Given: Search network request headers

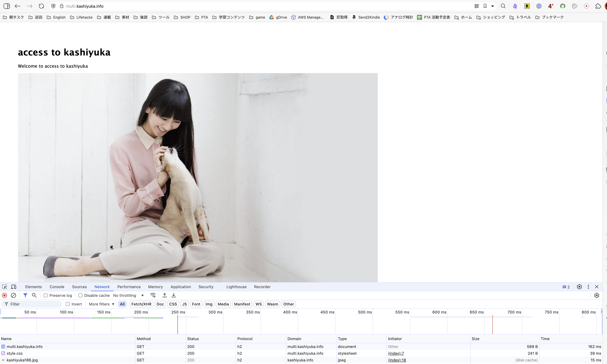Looking at the screenshot, I should 34,295.
